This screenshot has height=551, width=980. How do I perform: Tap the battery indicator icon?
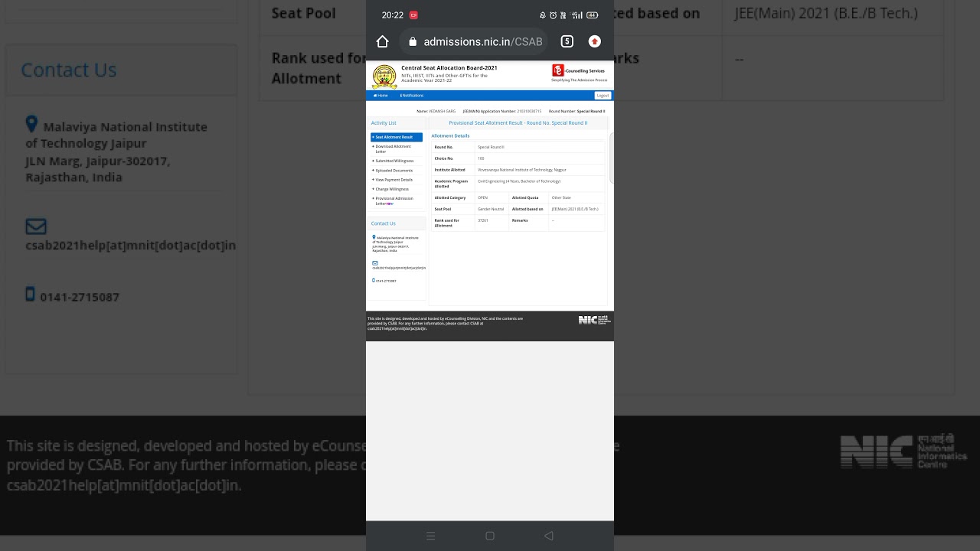click(593, 15)
